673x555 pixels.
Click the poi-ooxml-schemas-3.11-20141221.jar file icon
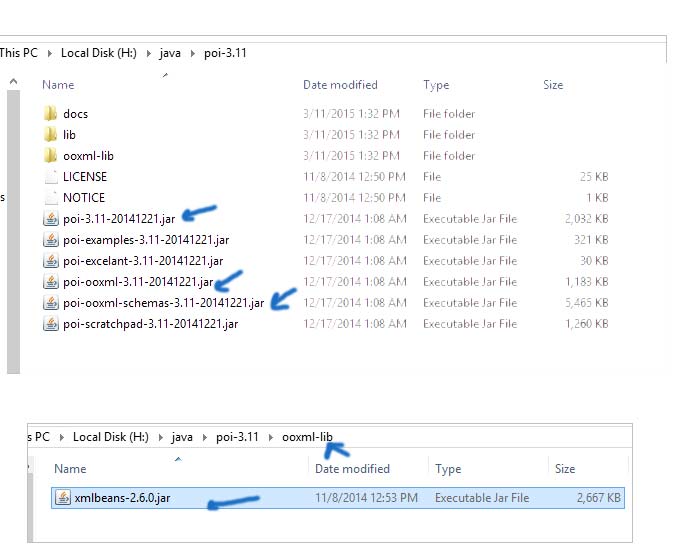(51, 303)
